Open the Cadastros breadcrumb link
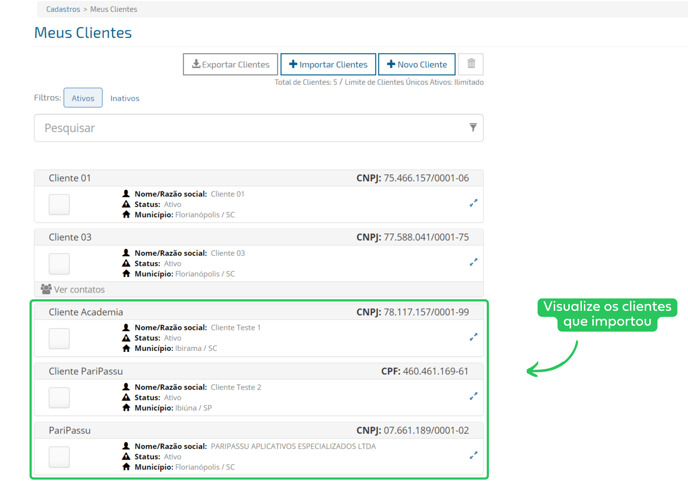Image resolution: width=688 pixels, height=482 pixels. click(x=63, y=9)
